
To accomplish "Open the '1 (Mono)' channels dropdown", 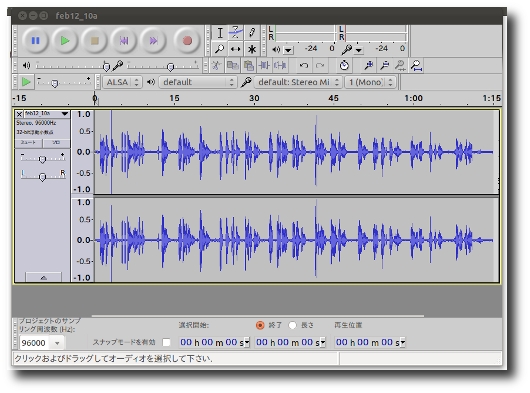I will click(x=370, y=82).
